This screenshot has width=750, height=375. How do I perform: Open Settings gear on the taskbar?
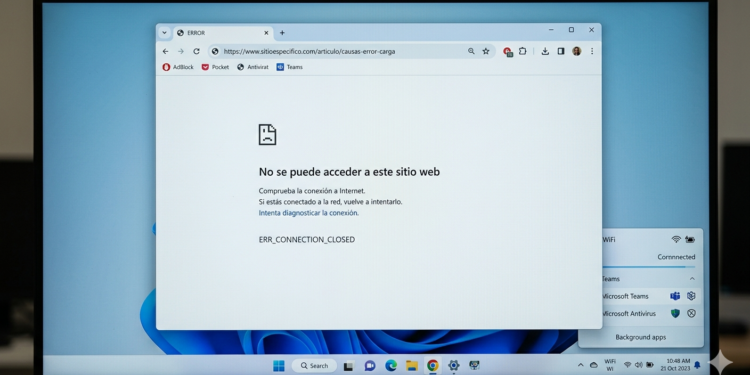coord(453,366)
